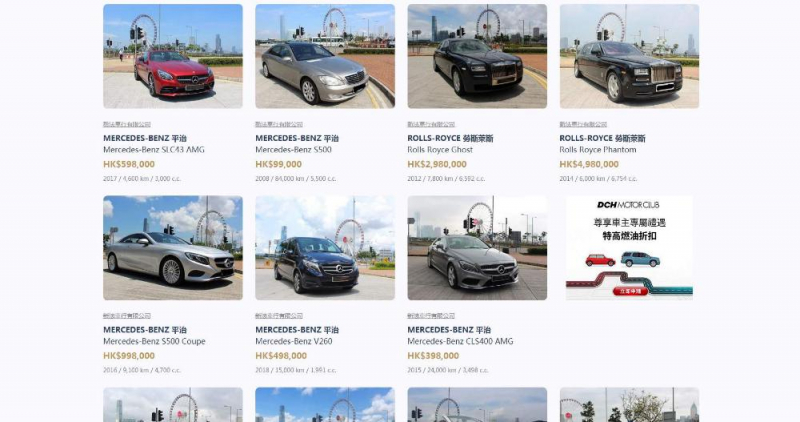Open the Mercedes-Benz S500 Coupe photo

pyautogui.click(x=173, y=247)
